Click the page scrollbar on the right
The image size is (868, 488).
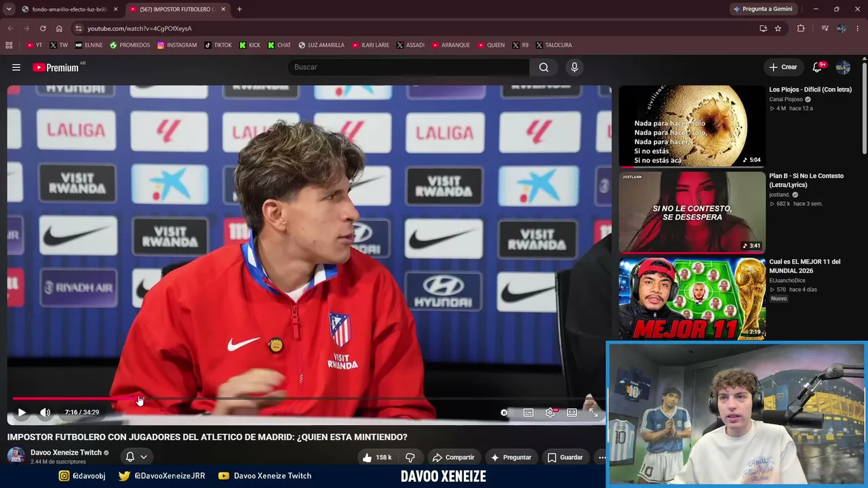[865, 108]
